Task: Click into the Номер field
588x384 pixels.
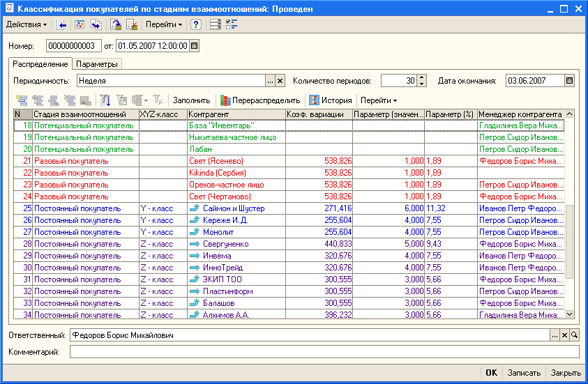Action: (73, 46)
